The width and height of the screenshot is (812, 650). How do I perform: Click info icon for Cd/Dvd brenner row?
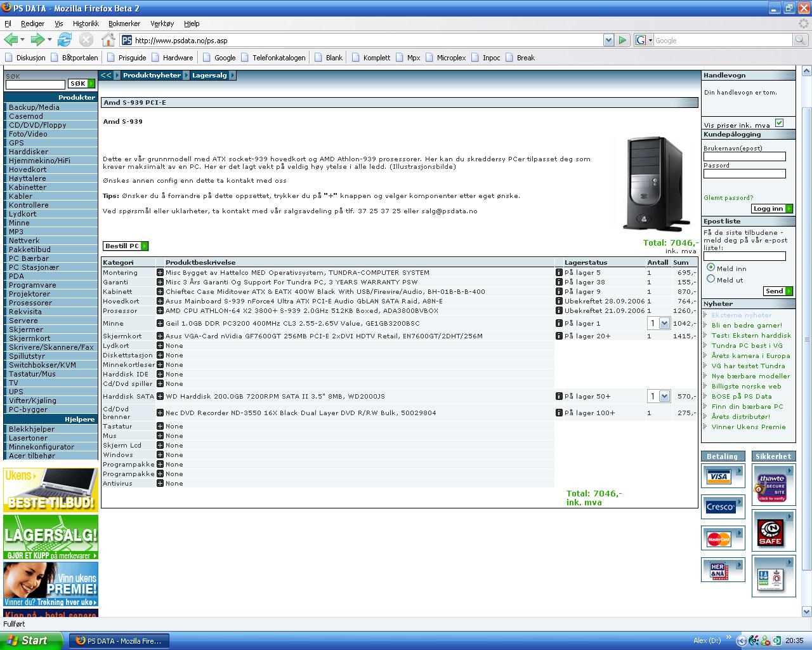559,413
